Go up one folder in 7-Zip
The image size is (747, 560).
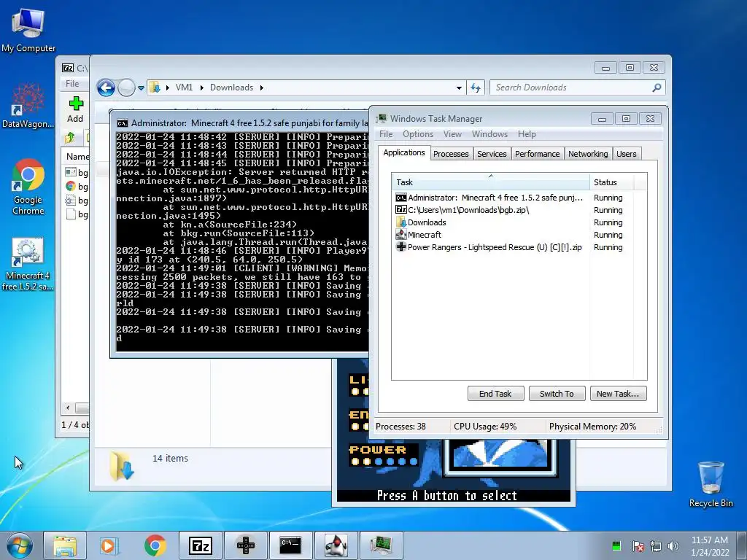point(70,138)
